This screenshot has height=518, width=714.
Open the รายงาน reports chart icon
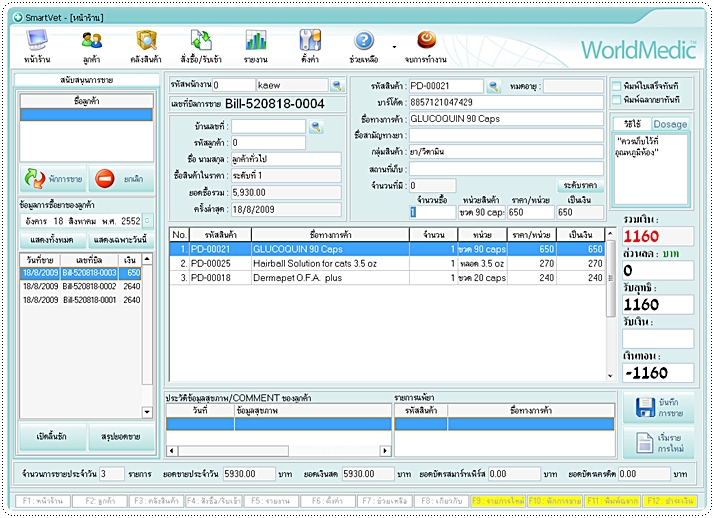tap(256, 41)
